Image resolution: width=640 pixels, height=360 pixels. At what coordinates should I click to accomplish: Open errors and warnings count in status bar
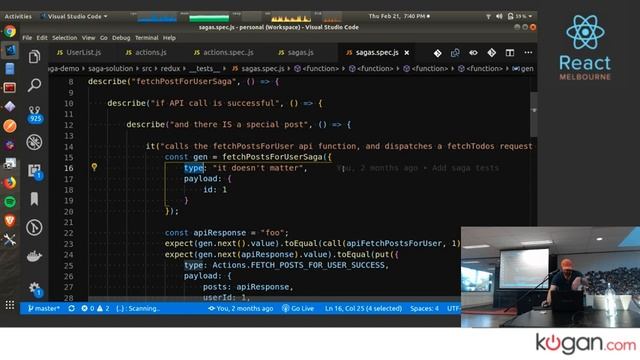click(x=95, y=309)
